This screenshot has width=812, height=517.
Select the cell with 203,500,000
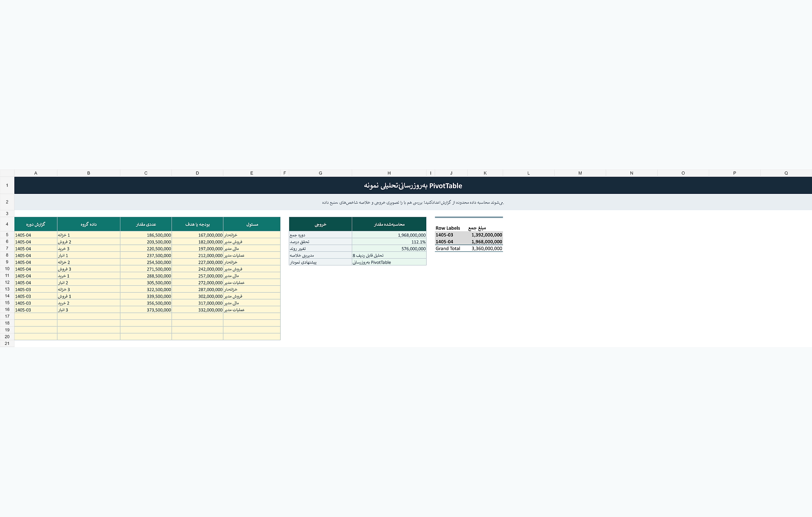146,242
